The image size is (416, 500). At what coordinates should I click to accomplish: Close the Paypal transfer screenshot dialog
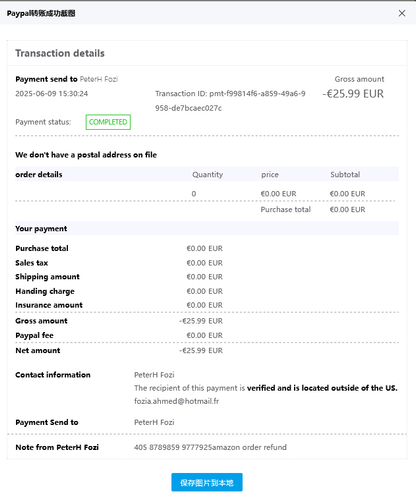(402, 13)
